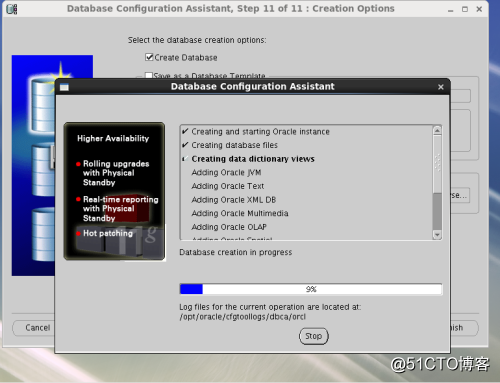Click the progress dialog title bar menu icon
Screen dimensions: 500x383
[x=64, y=87]
